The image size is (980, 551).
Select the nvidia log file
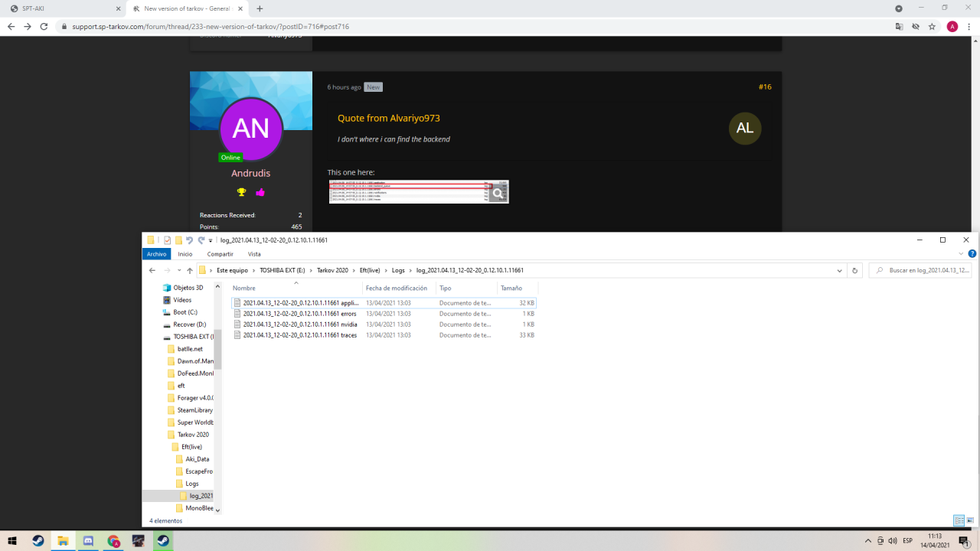click(384, 324)
